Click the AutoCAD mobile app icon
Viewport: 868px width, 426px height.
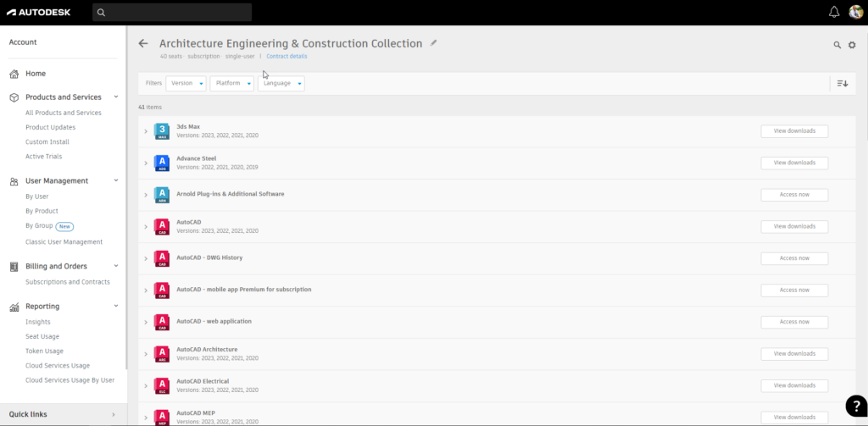point(162,290)
